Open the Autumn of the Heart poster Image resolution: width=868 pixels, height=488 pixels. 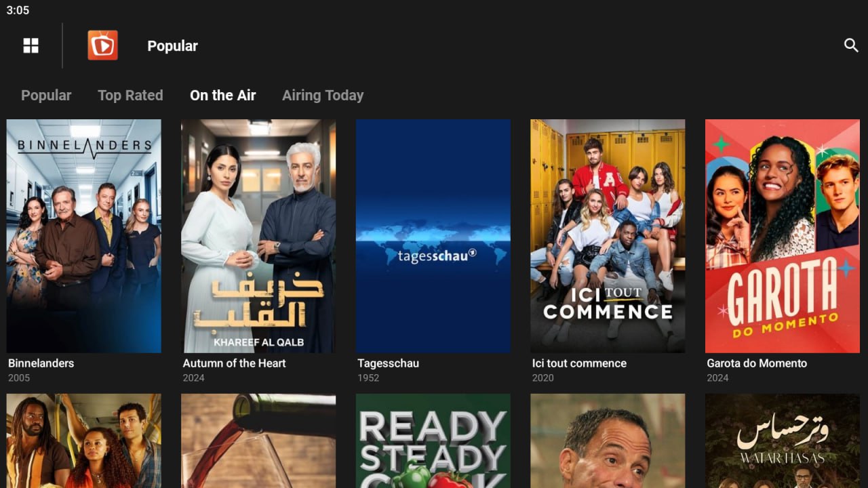pos(258,236)
